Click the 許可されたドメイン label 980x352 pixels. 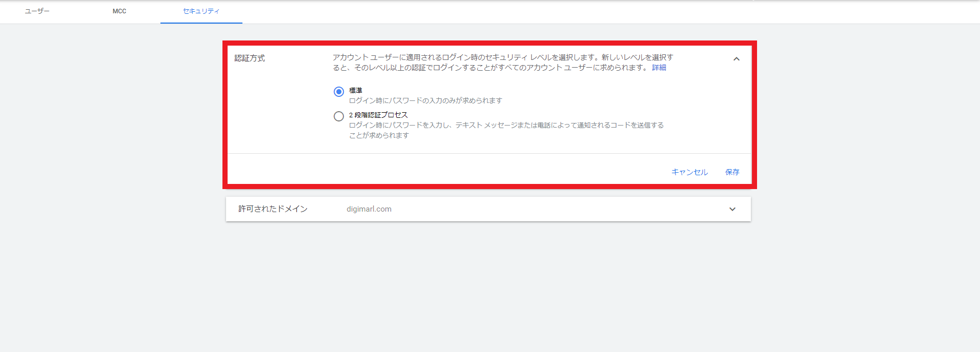pos(273,209)
